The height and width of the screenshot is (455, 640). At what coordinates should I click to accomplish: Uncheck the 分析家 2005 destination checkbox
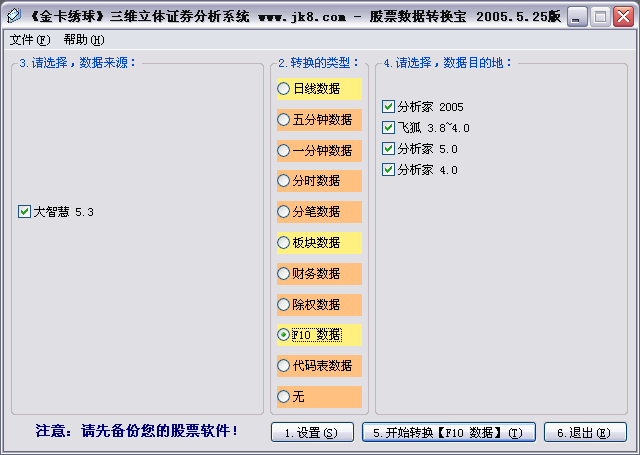tap(388, 107)
